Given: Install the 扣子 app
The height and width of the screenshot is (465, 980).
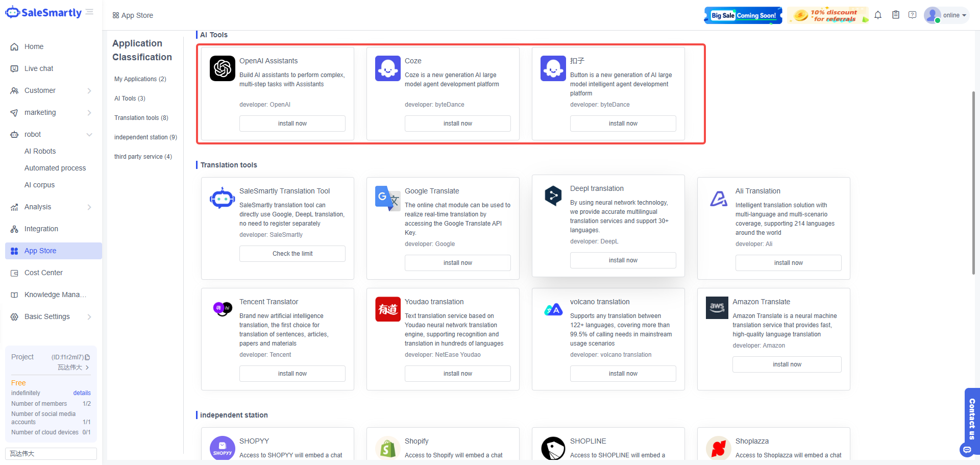Looking at the screenshot, I should click(x=623, y=124).
